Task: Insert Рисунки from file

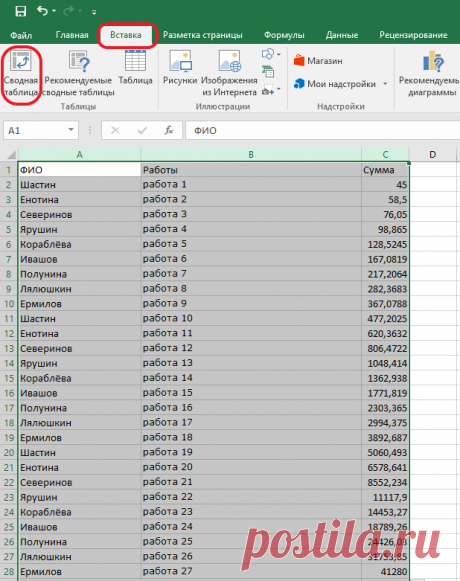Action: 180,67
